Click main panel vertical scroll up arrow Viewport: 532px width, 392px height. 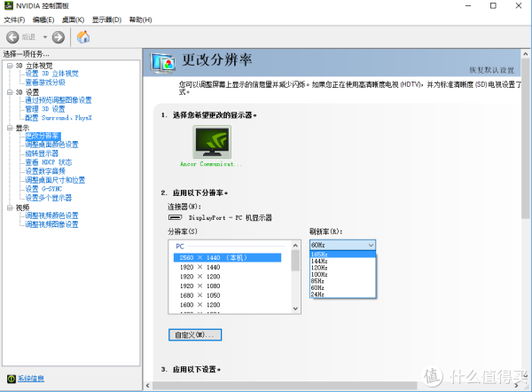pos(525,54)
